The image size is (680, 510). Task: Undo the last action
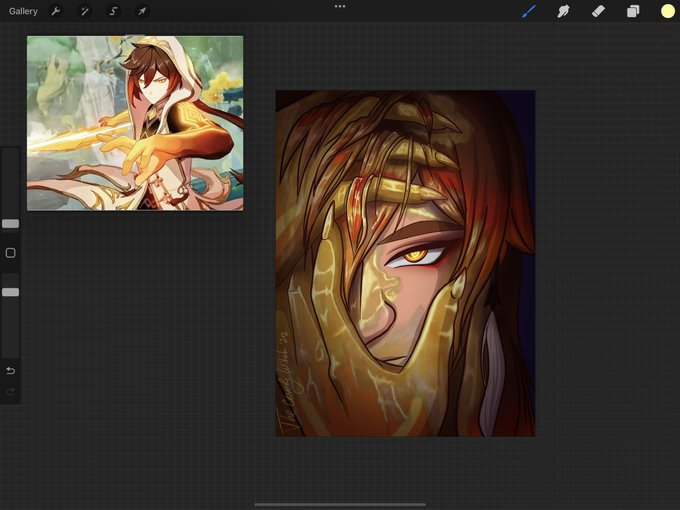[x=10, y=371]
